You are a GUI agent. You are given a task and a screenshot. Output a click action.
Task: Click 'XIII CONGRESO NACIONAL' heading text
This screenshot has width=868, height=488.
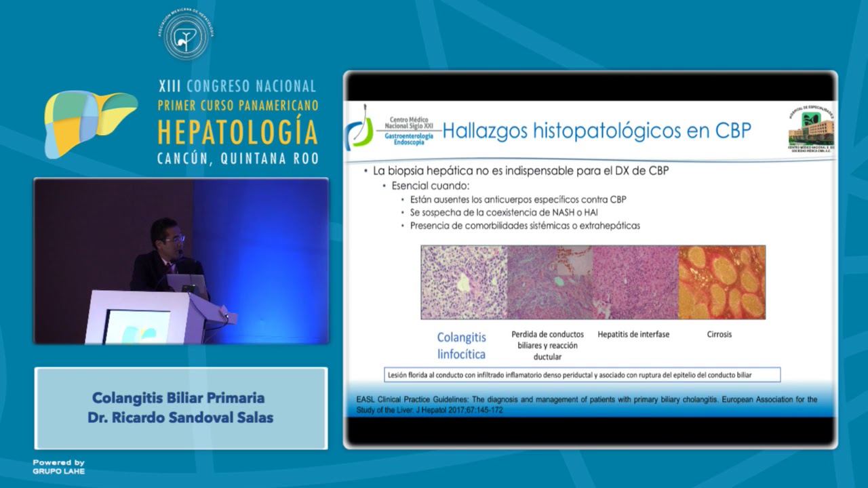coord(237,86)
